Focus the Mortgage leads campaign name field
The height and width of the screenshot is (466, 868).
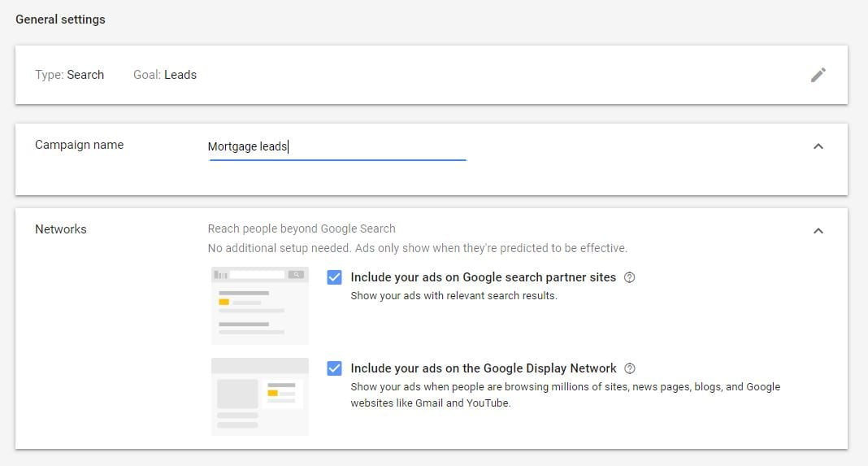tap(337, 147)
